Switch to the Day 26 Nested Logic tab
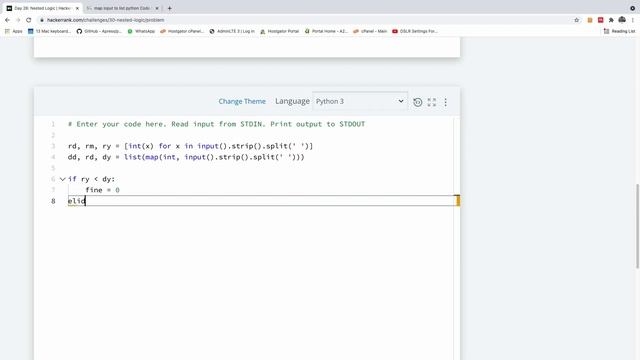640x360 pixels. (x=42, y=8)
